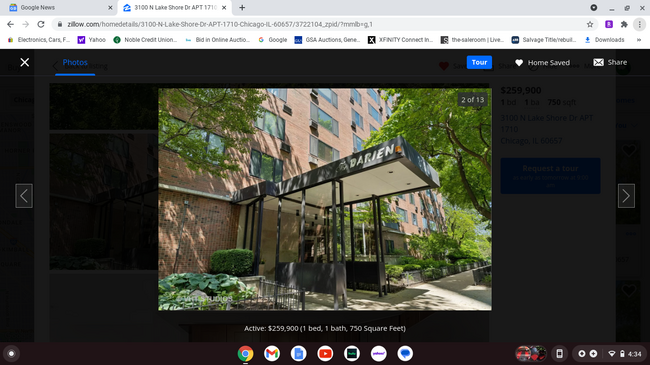
Task: Launch Hulu from the shelf
Action: pyautogui.click(x=352, y=353)
